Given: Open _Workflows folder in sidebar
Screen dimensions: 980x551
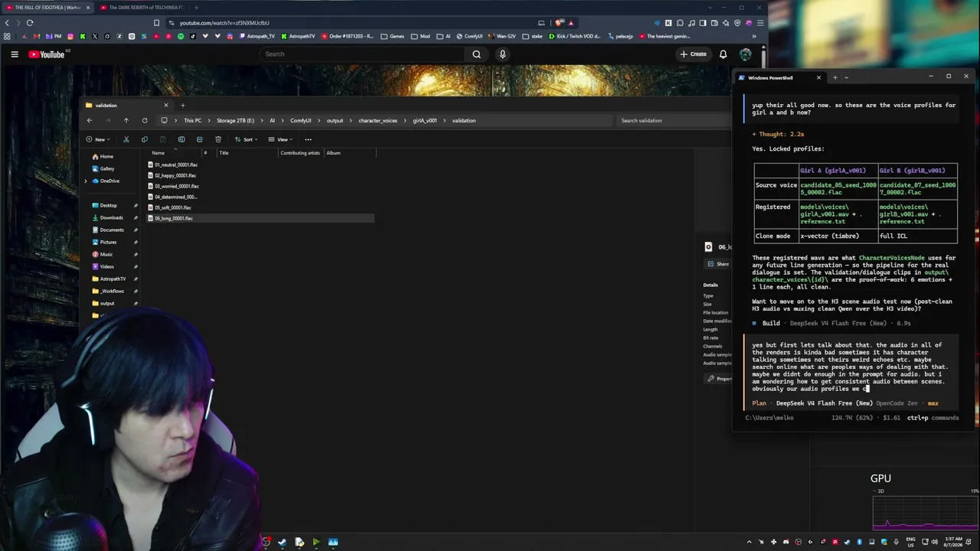Looking at the screenshot, I should (112, 291).
